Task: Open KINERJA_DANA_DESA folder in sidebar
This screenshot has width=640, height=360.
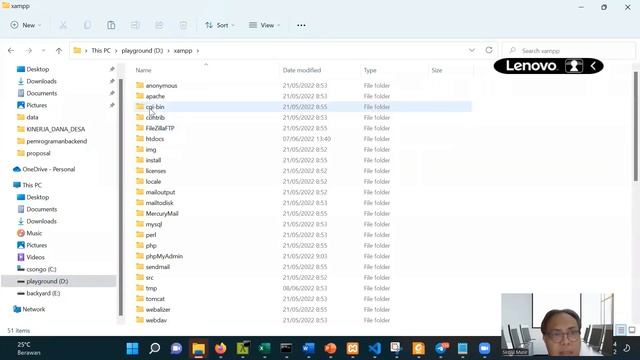Action: (56, 129)
